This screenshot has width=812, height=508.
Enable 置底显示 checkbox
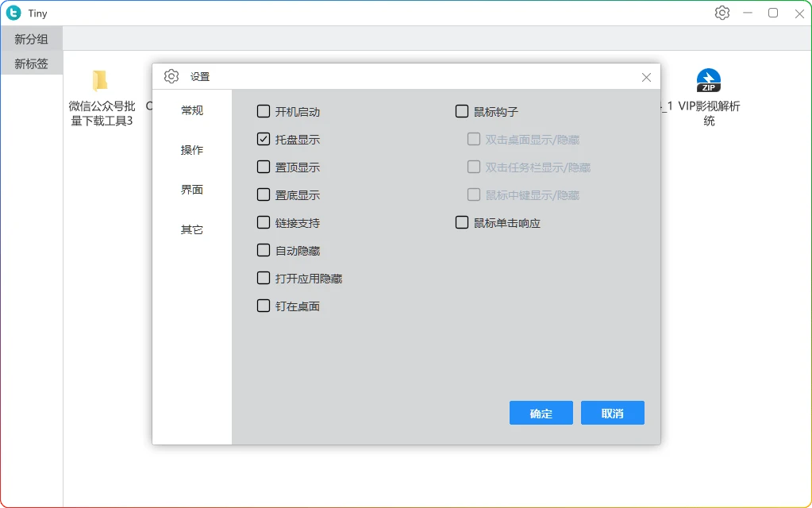[264, 195]
